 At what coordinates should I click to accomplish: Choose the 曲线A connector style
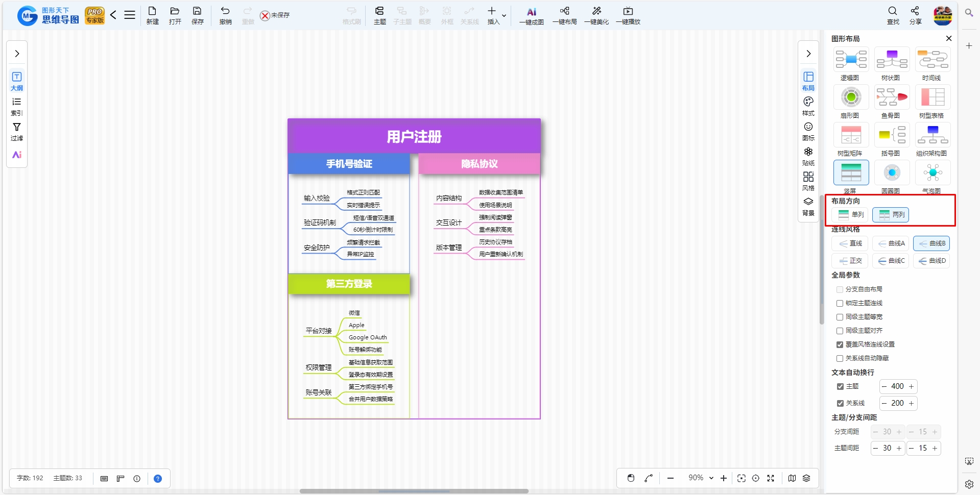click(x=891, y=243)
